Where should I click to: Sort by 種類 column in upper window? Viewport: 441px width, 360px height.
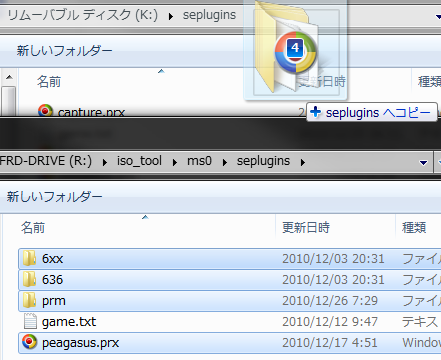429,82
